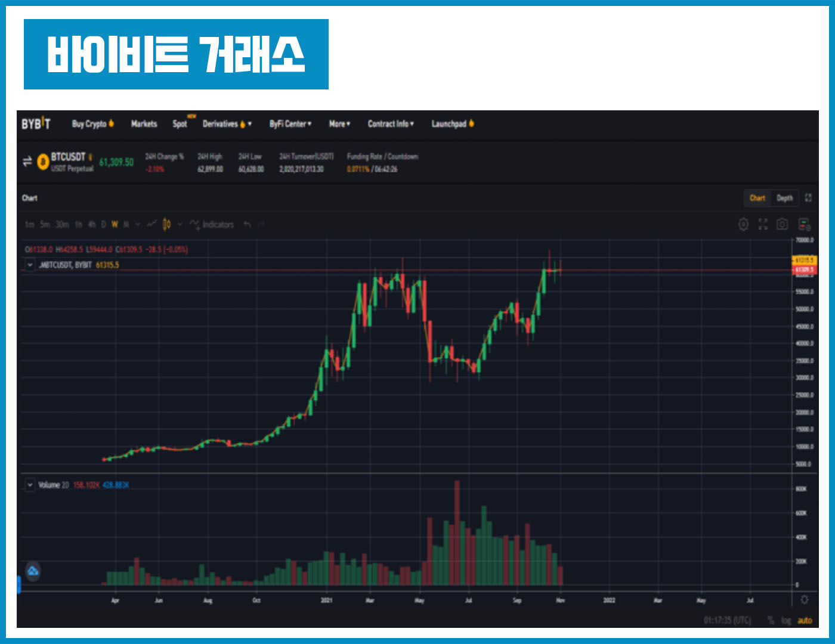Image resolution: width=835 pixels, height=644 pixels.
Task: Open the chart type dropdown arrow
Action: click(180, 224)
